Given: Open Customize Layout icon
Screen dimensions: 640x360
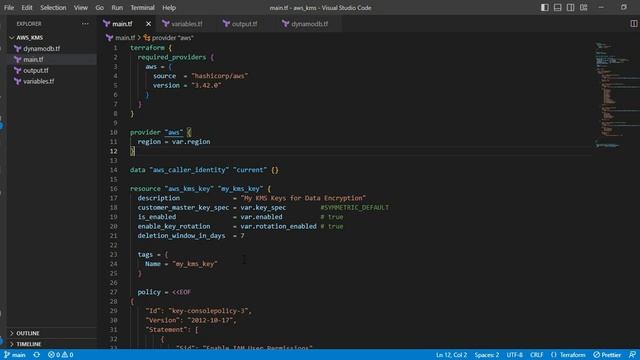Looking at the screenshot, I should point(583,7).
